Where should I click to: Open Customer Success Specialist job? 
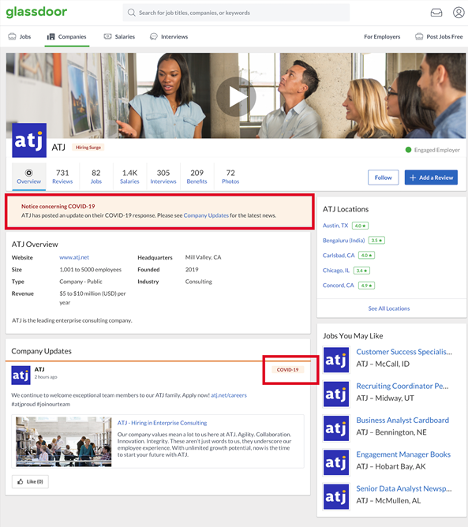pos(404,352)
